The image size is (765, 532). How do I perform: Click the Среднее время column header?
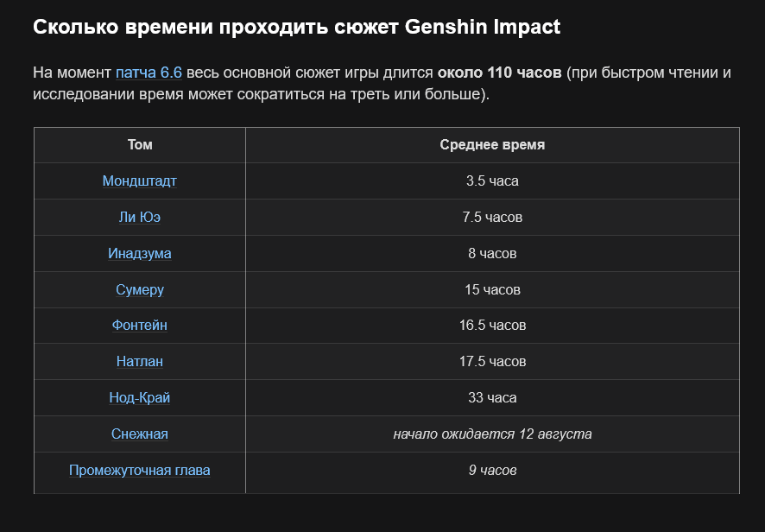coord(492,145)
